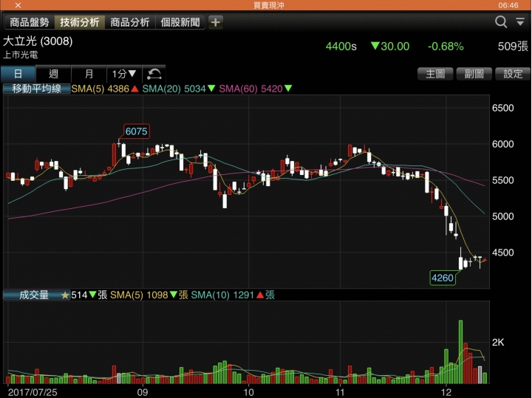532x398 pixels.
Task: Click the 2K volume axis label
Action: point(498,343)
